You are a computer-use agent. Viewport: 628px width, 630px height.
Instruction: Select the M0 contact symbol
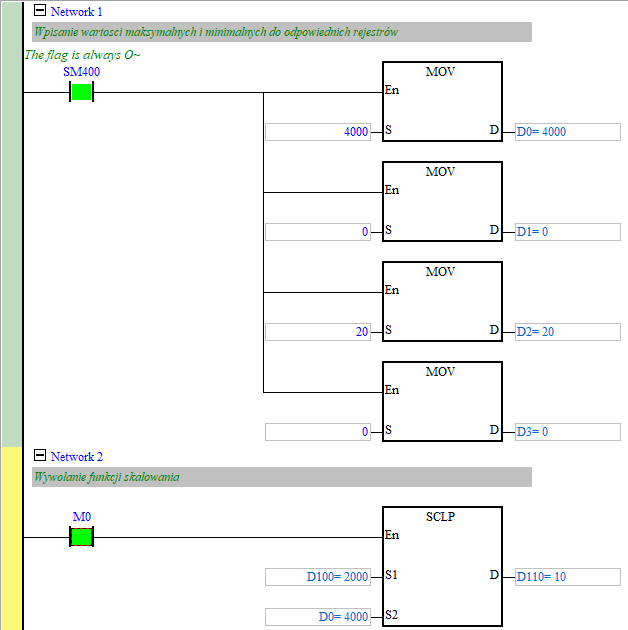click(81, 537)
